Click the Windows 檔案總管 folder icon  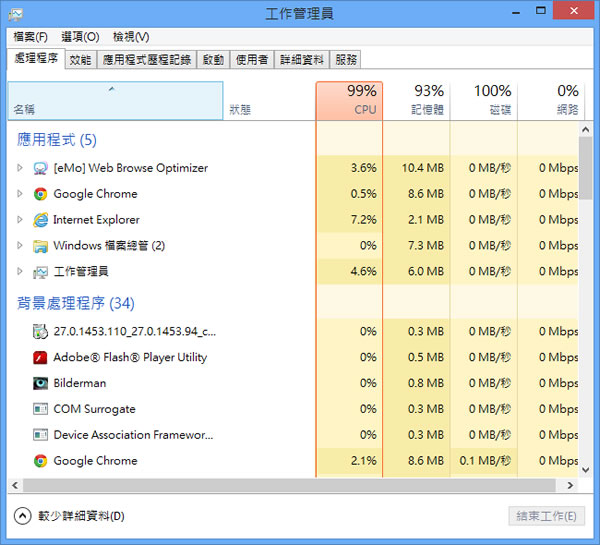tap(40, 246)
